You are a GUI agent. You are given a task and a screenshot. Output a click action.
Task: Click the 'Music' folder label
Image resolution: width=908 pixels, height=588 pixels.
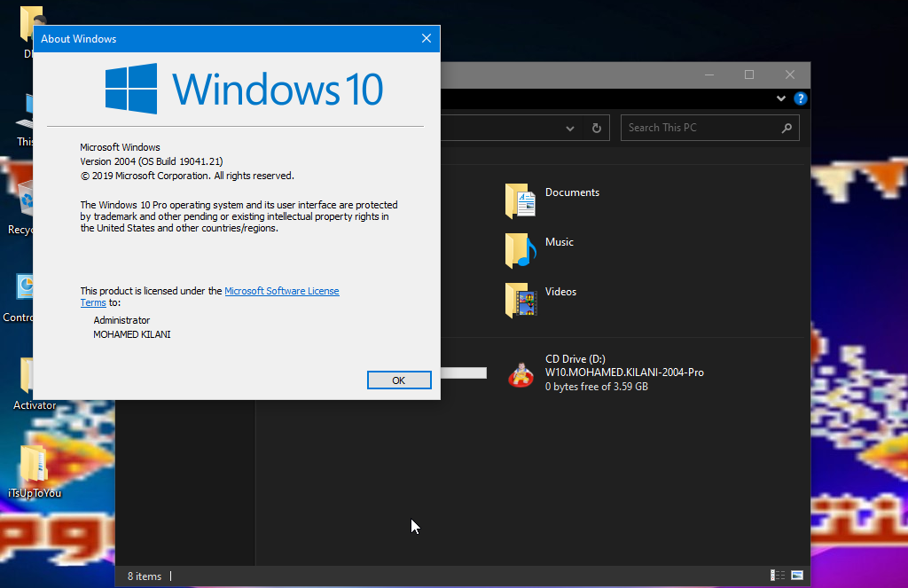[x=560, y=241]
